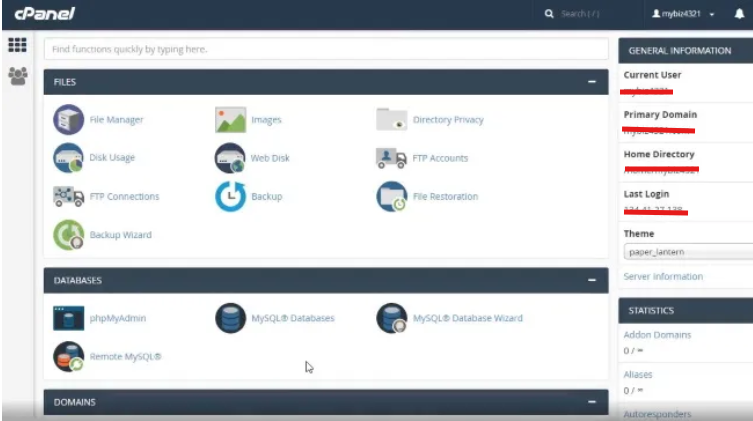Open the Web Disk link
Image resolution: width=753 pixels, height=421 pixels.
(270, 158)
